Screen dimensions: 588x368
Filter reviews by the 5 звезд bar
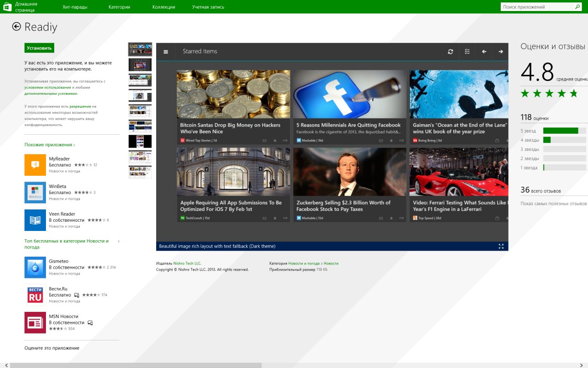coord(565,131)
